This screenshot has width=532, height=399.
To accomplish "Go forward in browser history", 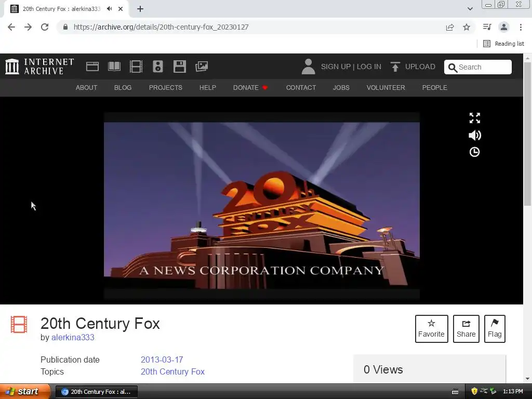I will 28,27.
